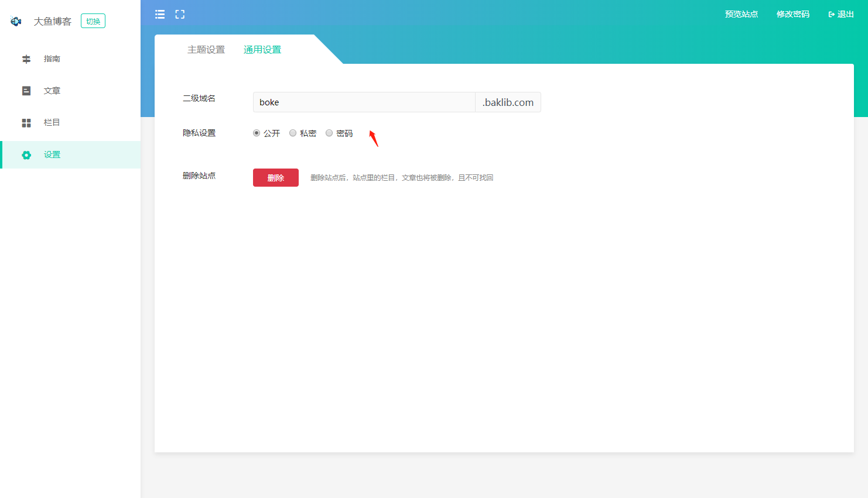Switch to the 主题设置 tab

[206, 50]
